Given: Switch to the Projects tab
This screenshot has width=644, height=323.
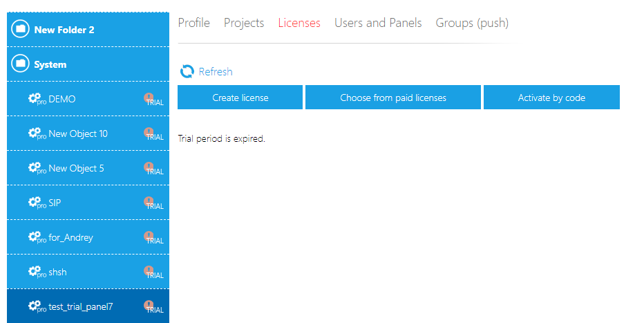Looking at the screenshot, I should [x=244, y=23].
